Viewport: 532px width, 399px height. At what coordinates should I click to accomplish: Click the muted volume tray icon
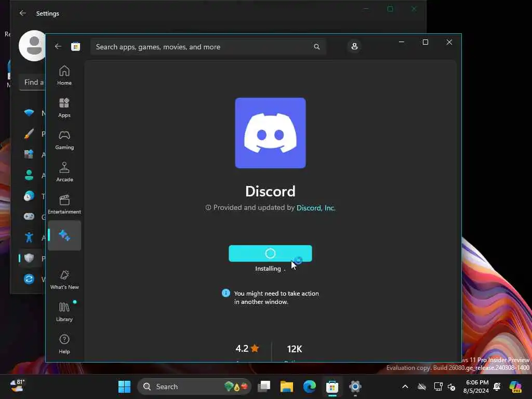(x=451, y=387)
